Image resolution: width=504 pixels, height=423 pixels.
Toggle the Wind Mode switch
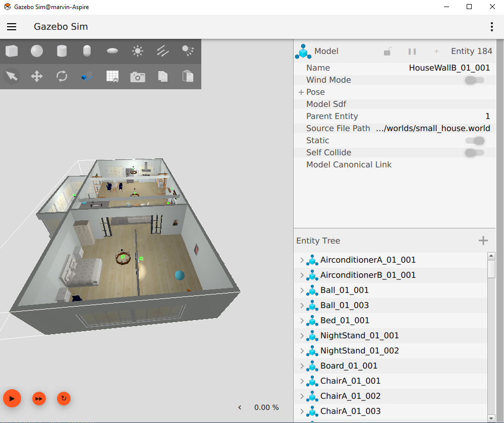coord(474,80)
